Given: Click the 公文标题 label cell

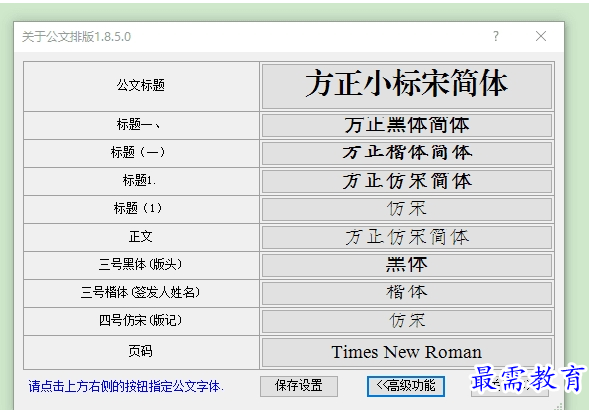Looking at the screenshot, I should pyautogui.click(x=141, y=86).
